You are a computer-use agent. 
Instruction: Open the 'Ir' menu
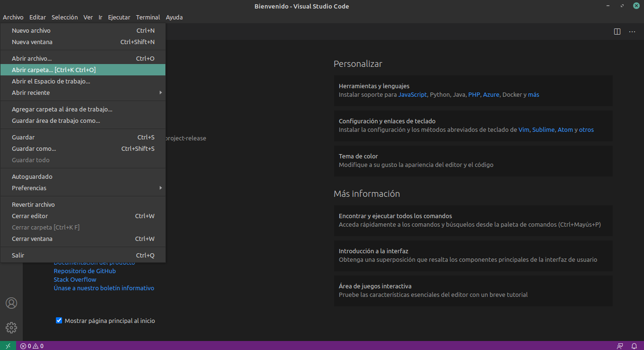(x=100, y=17)
